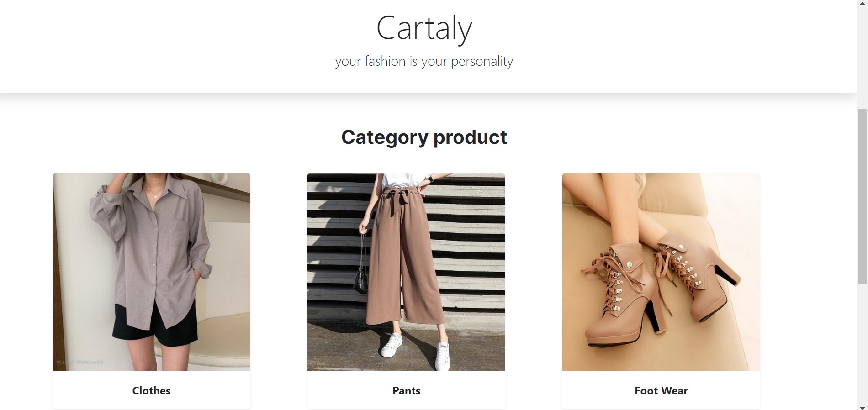The image size is (868, 410).
Task: Click the scrollbar track above the thumb
Action: [863, 58]
